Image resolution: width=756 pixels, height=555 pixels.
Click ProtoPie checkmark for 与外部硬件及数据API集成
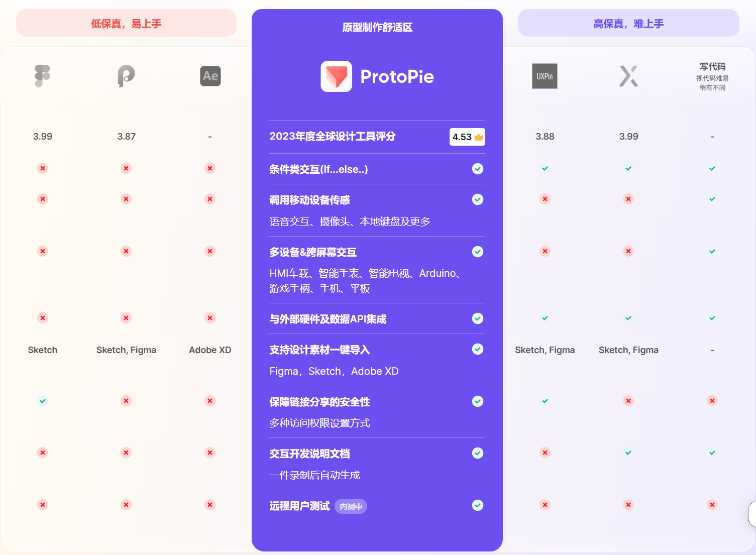pyautogui.click(x=478, y=318)
